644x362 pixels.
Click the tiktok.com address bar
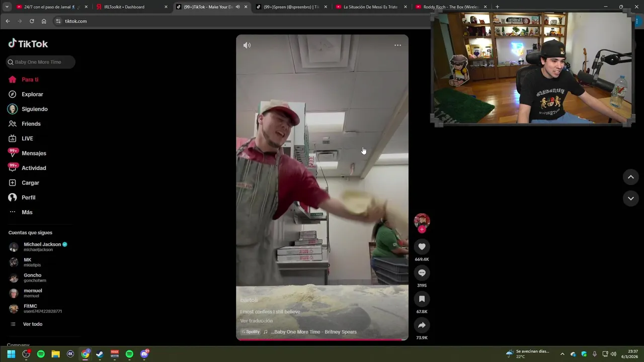242,21
